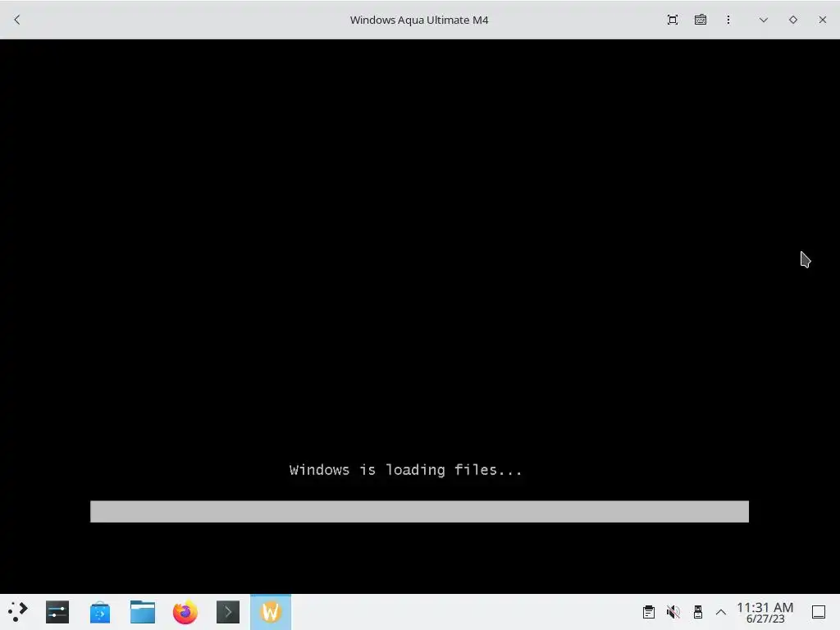
Task: Open the removable devices tray icon
Action: coord(697,612)
